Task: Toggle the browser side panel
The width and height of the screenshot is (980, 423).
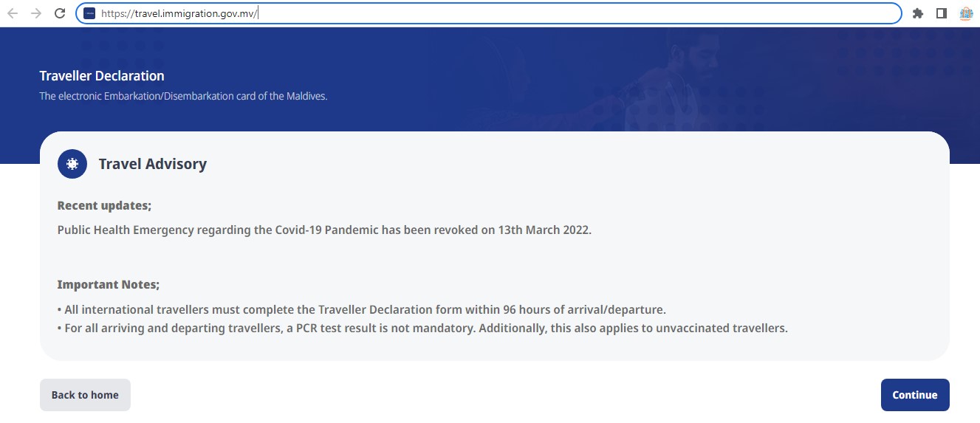Action: coord(942,13)
